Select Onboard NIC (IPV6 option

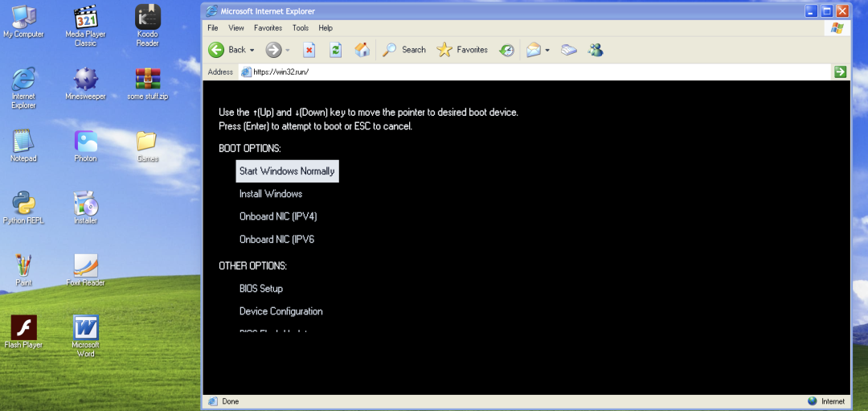276,240
